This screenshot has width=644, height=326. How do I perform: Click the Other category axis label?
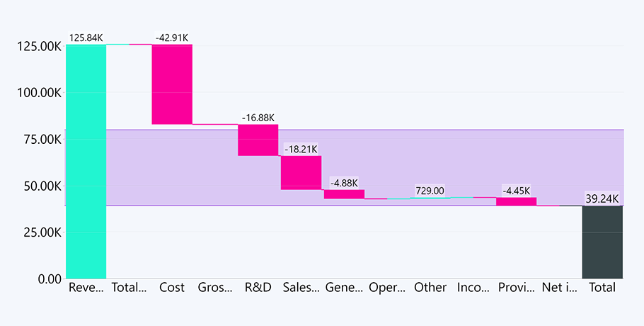click(430, 288)
